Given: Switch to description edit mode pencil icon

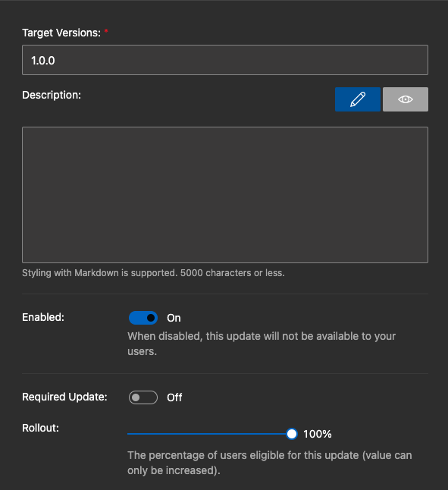Looking at the screenshot, I should pos(358,99).
